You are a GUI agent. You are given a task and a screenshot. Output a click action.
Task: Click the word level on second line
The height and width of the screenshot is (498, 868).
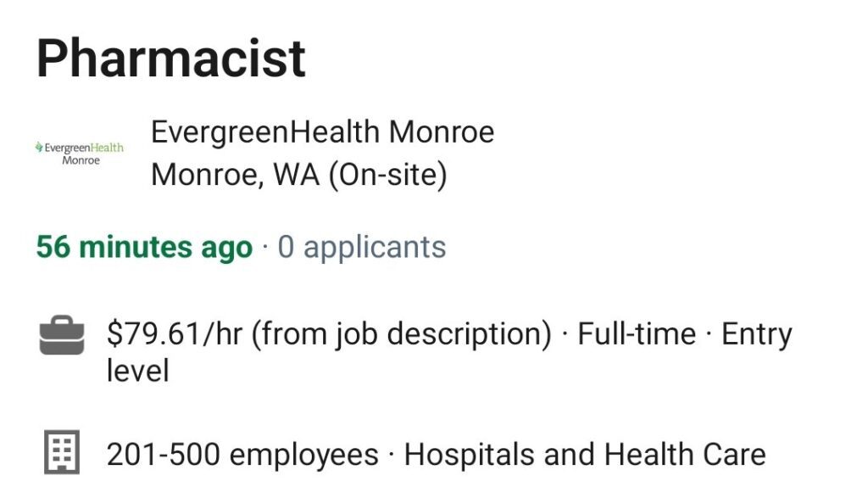[138, 371]
